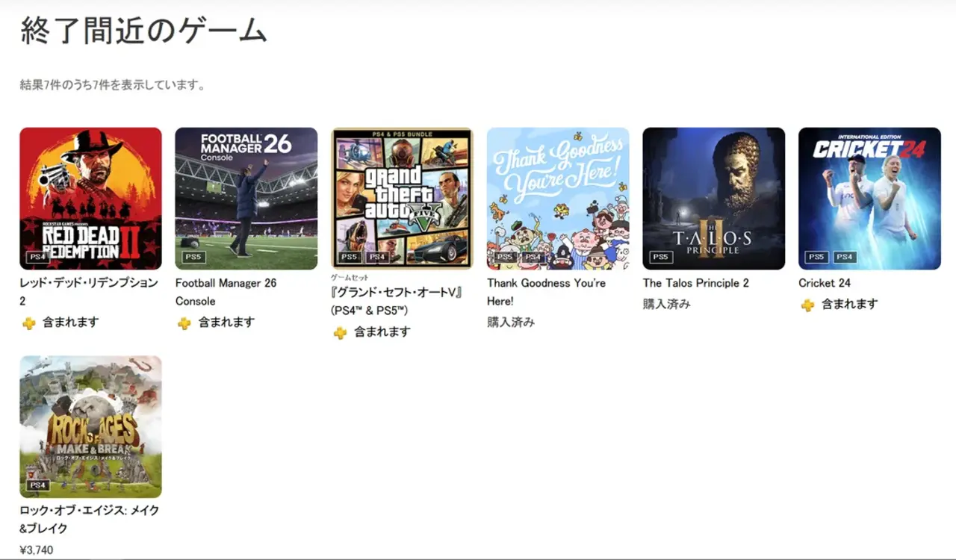The height and width of the screenshot is (560, 956).
Task: Open the Red Dead Redemption II cover art
Action: tap(90, 199)
